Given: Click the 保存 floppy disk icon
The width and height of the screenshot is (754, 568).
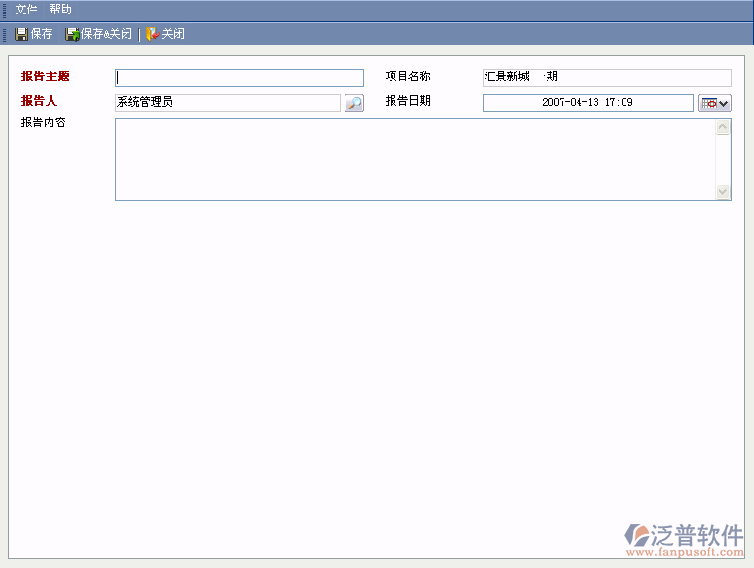Looking at the screenshot, I should (x=21, y=34).
